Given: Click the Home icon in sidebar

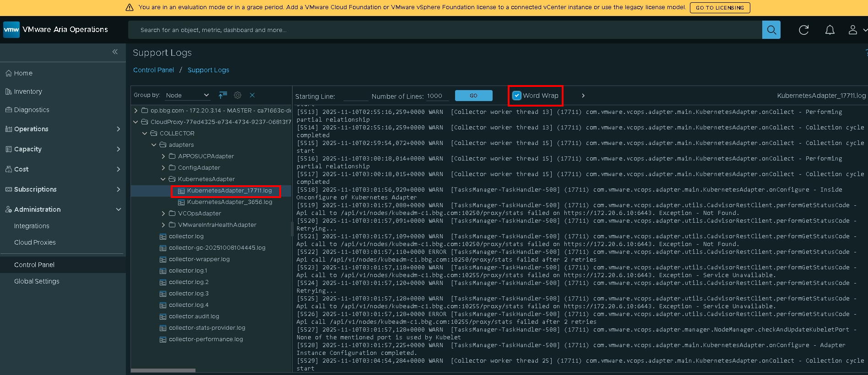Looking at the screenshot, I should tap(8, 73).
